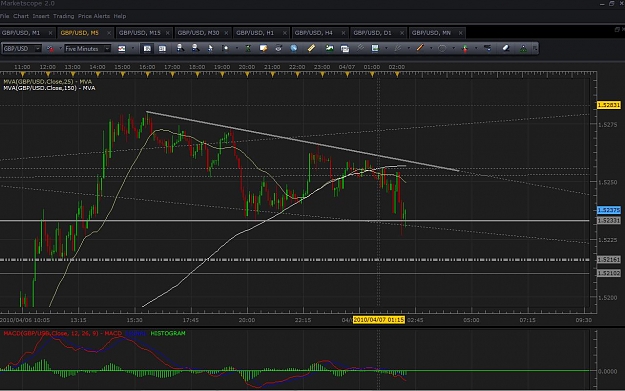Select the cursor pointer tool

(210, 48)
